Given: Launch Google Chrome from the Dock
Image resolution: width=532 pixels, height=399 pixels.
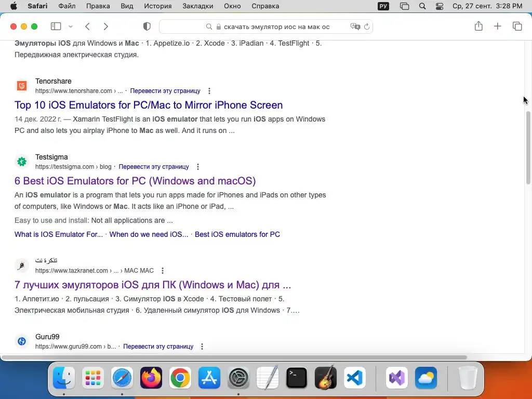Looking at the screenshot, I should click(180, 378).
